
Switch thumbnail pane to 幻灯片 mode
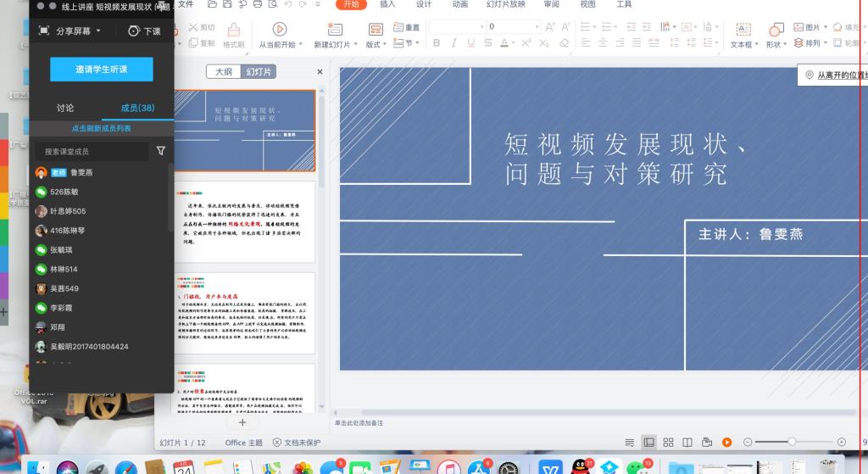[x=259, y=71]
